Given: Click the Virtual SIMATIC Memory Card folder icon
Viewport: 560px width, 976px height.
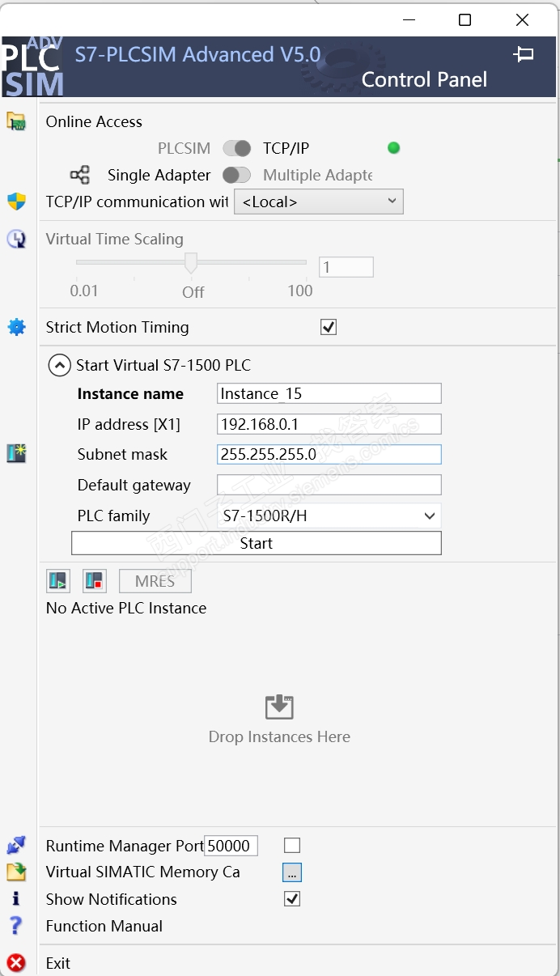Looking at the screenshot, I should (16, 872).
